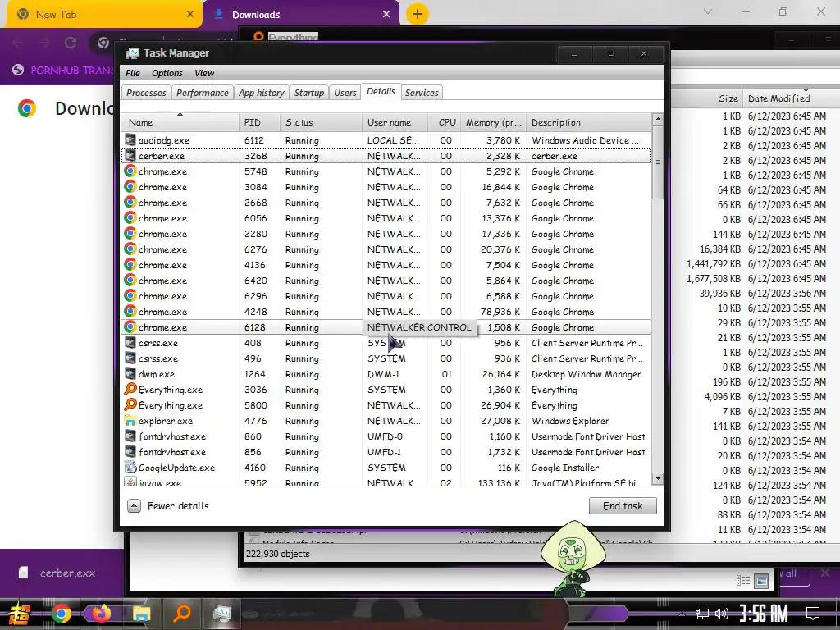Switch to the New Tab browser tab

coord(104,15)
